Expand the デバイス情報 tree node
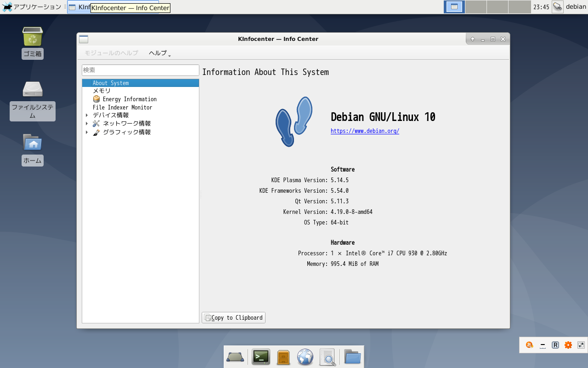Image resolution: width=588 pixels, height=368 pixels. [87, 115]
